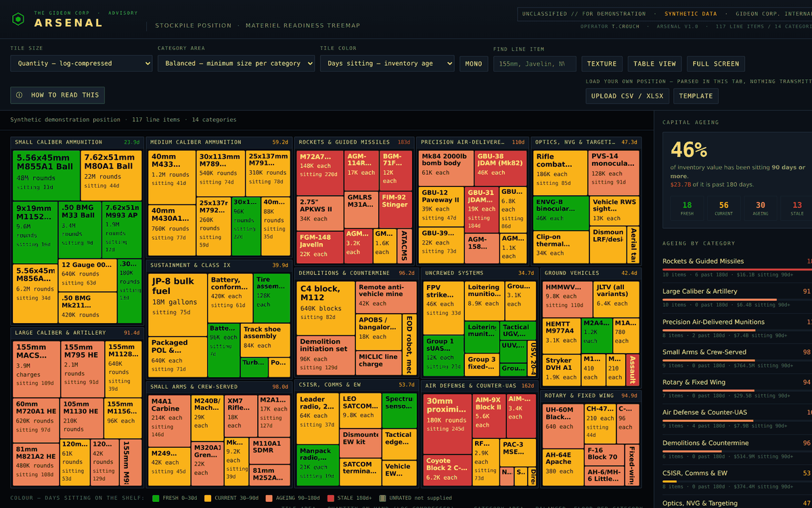Select Rotary & Fixed Wing ageing row

coord(737,388)
